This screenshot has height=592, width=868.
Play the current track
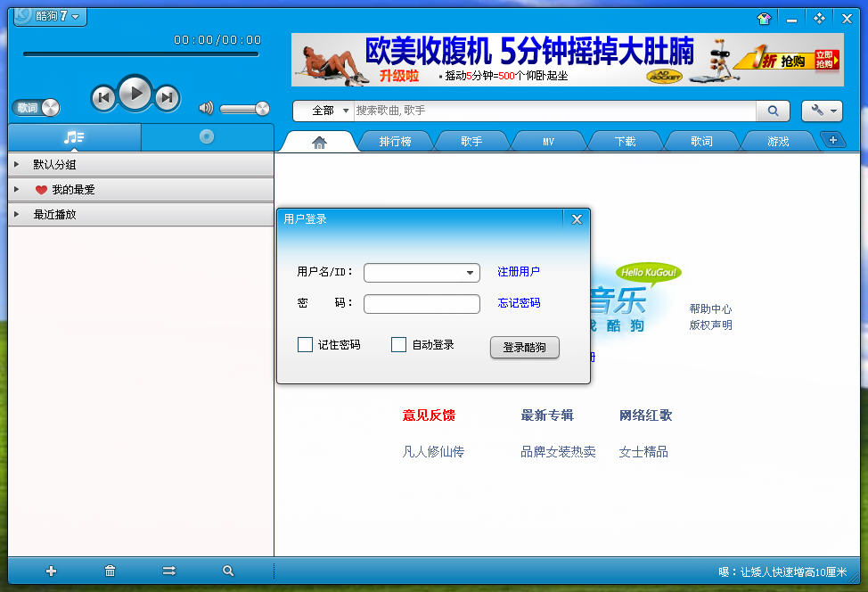[135, 93]
